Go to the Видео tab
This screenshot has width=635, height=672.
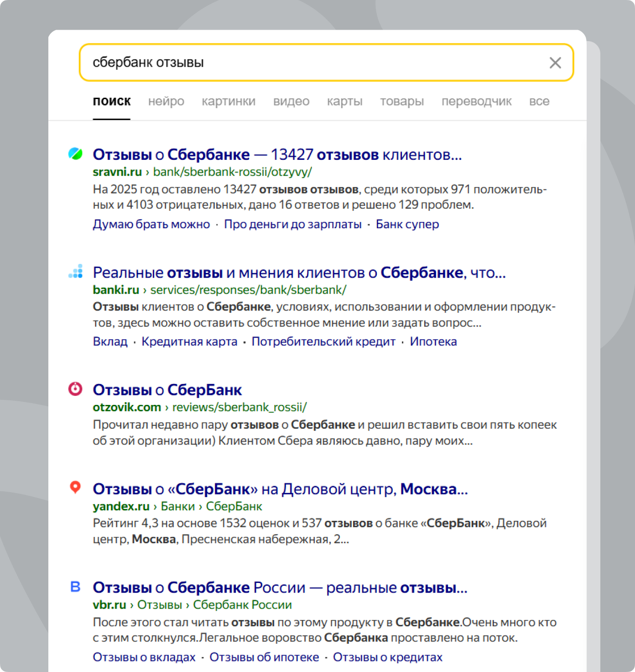coord(291,101)
